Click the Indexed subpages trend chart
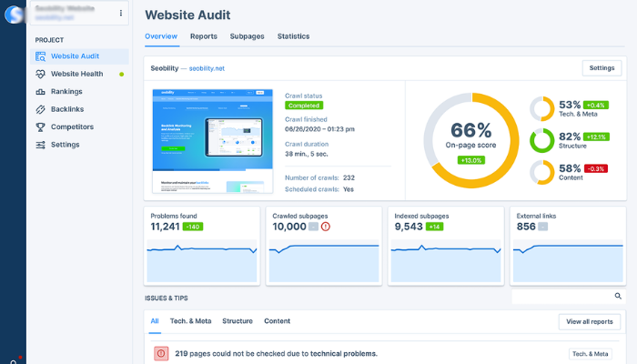 (x=446, y=261)
